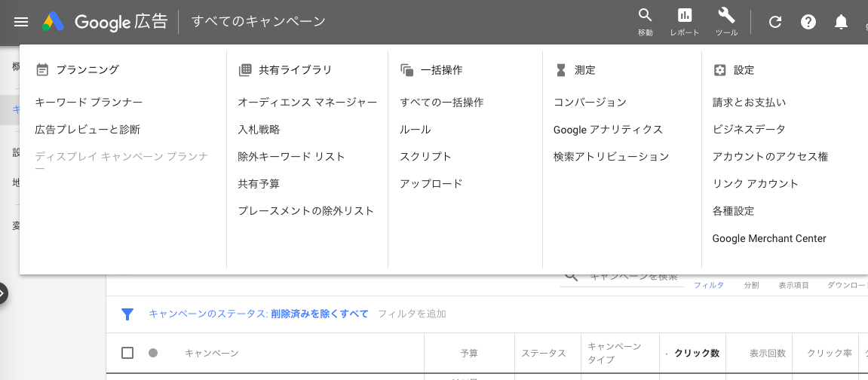Sort by クリック数 column header
Viewport: 868px width, 380px height.
[x=696, y=354]
